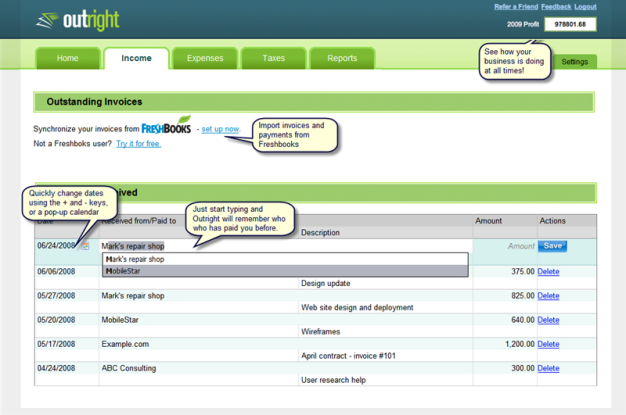Save the new income entry
This screenshot has width=626, height=415.
551,246
